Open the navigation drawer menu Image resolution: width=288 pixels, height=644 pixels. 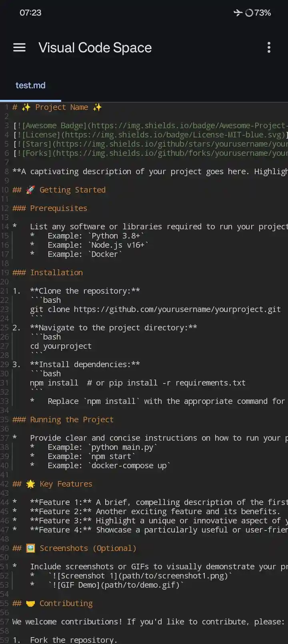tap(19, 48)
